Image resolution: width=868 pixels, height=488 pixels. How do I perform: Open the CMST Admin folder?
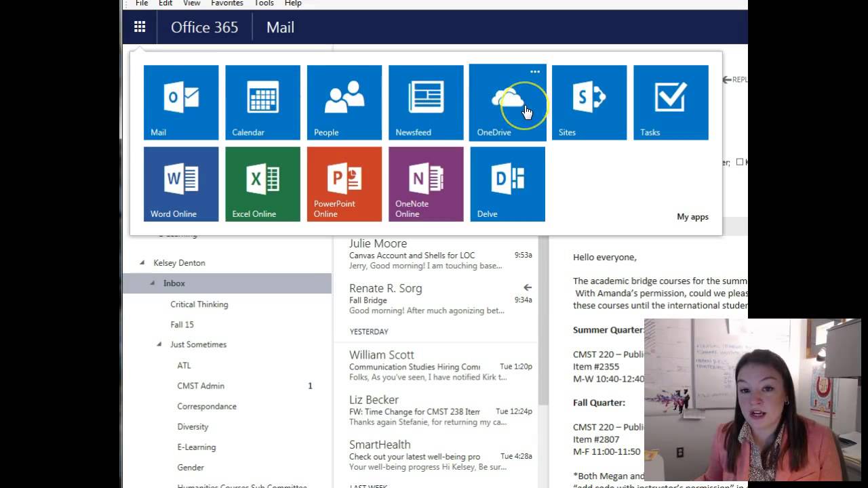click(201, 386)
